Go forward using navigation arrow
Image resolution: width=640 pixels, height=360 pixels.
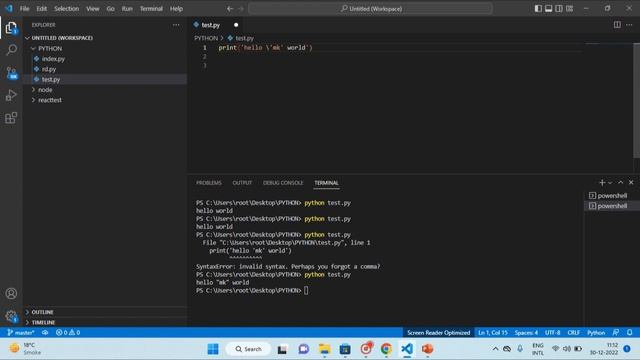coord(241,9)
